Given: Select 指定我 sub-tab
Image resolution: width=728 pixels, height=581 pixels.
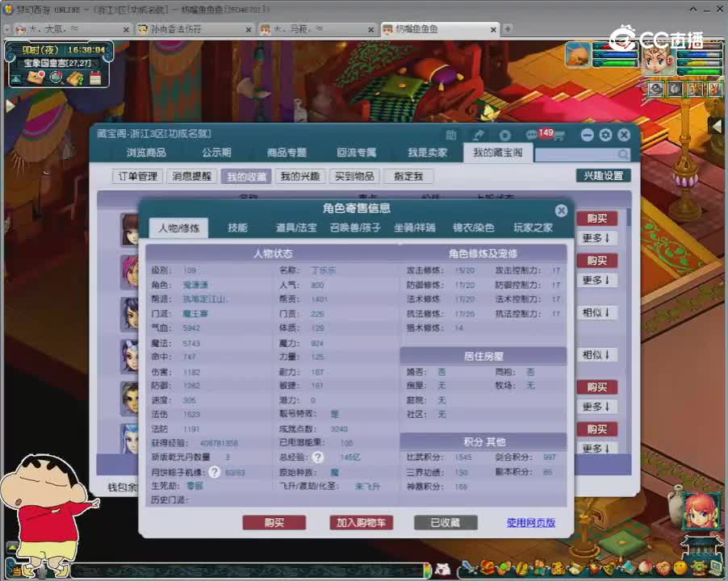Looking at the screenshot, I should click(x=408, y=177).
